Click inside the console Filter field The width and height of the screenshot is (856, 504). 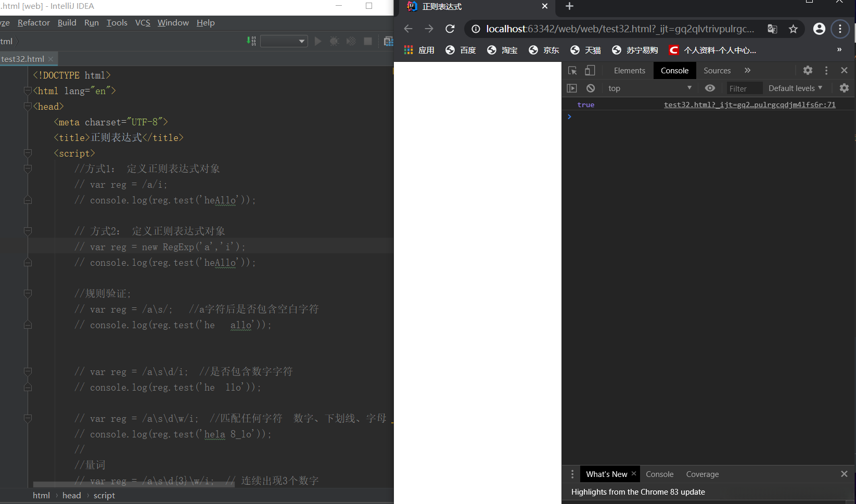744,88
